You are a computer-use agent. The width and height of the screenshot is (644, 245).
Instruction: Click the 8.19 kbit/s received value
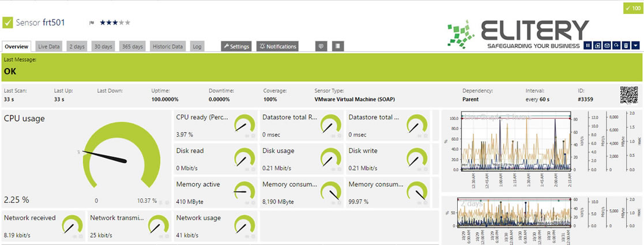[x=17, y=236]
